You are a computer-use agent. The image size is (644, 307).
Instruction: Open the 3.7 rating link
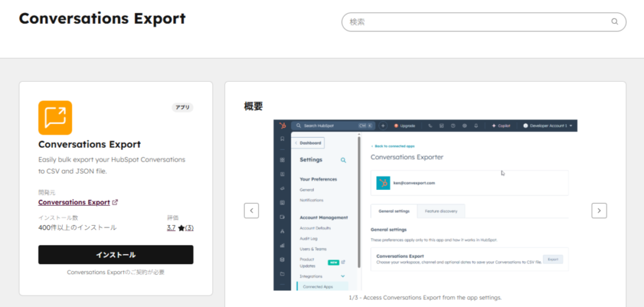tap(171, 228)
